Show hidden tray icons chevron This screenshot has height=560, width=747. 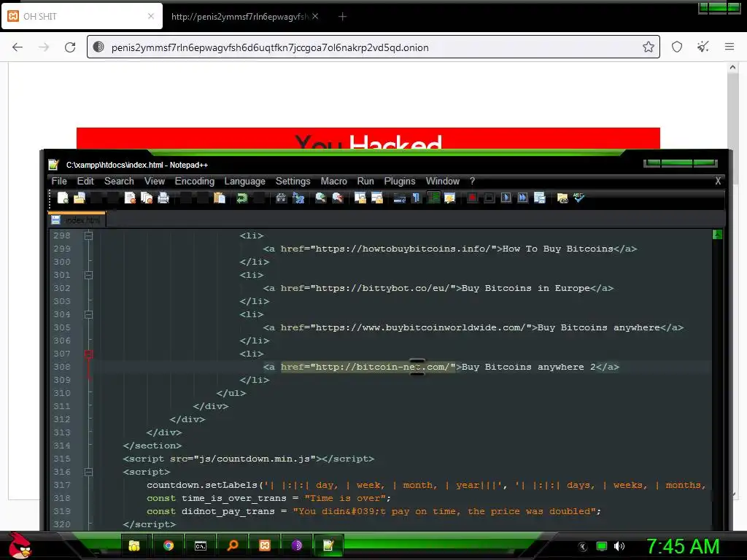coord(583,546)
